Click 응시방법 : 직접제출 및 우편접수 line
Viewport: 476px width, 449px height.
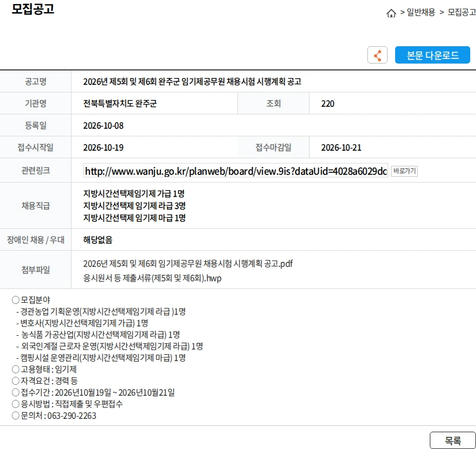(67, 404)
